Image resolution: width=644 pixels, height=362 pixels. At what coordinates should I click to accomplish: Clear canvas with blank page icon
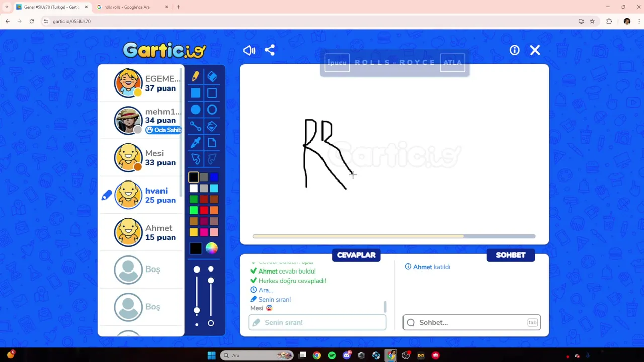point(212,143)
